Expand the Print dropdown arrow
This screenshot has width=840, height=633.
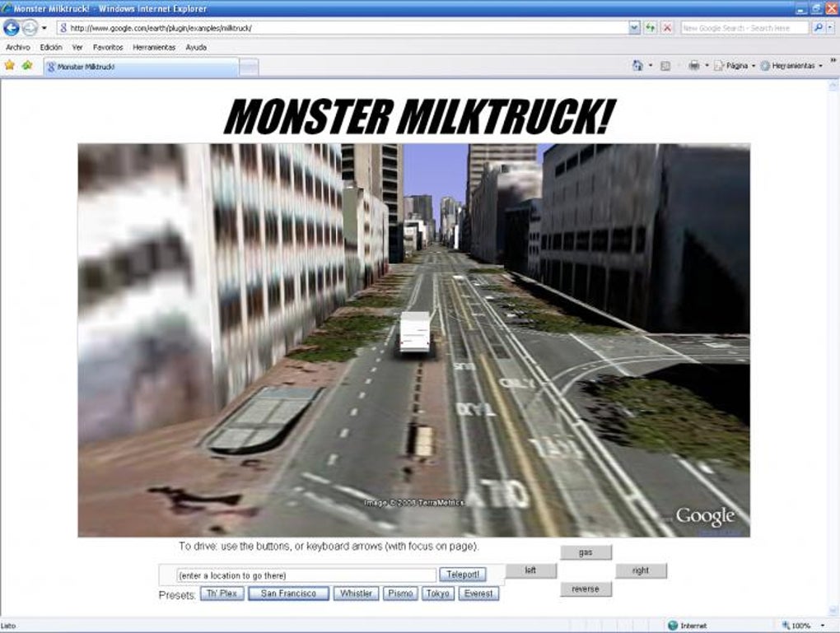pyautogui.click(x=707, y=65)
